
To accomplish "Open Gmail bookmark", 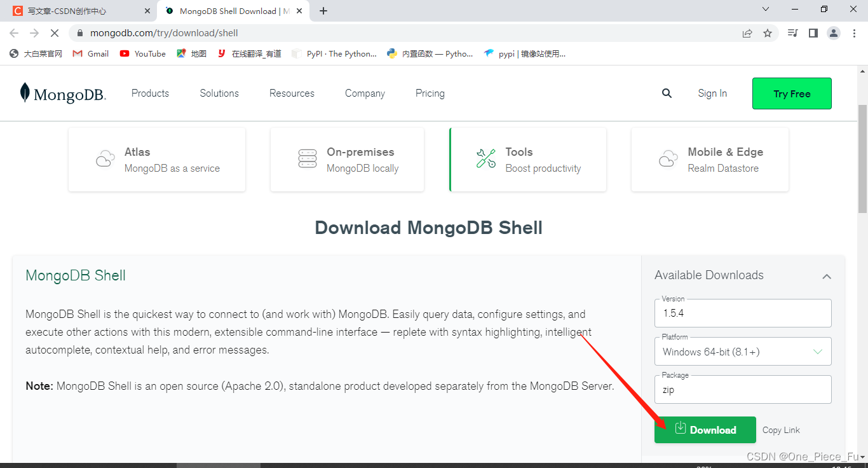I will tap(91, 54).
